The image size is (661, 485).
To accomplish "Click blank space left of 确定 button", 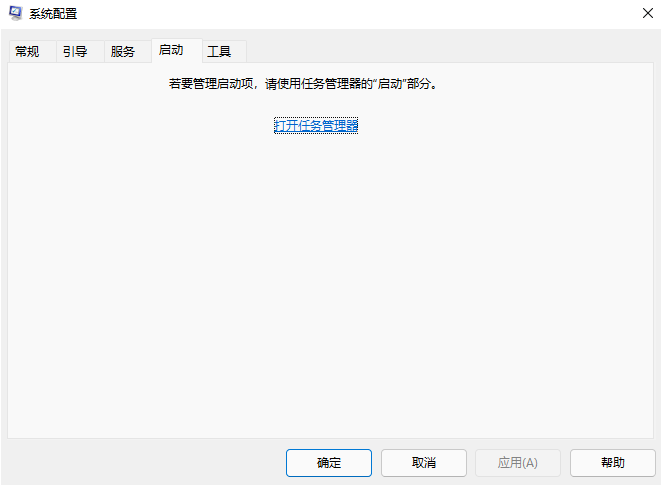I will [150, 463].
